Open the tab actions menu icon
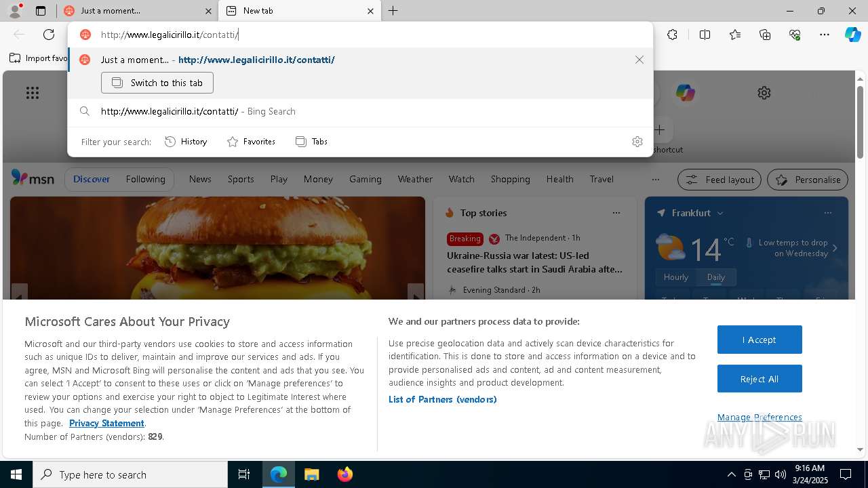Viewport: 868px width, 488px height. [x=41, y=11]
